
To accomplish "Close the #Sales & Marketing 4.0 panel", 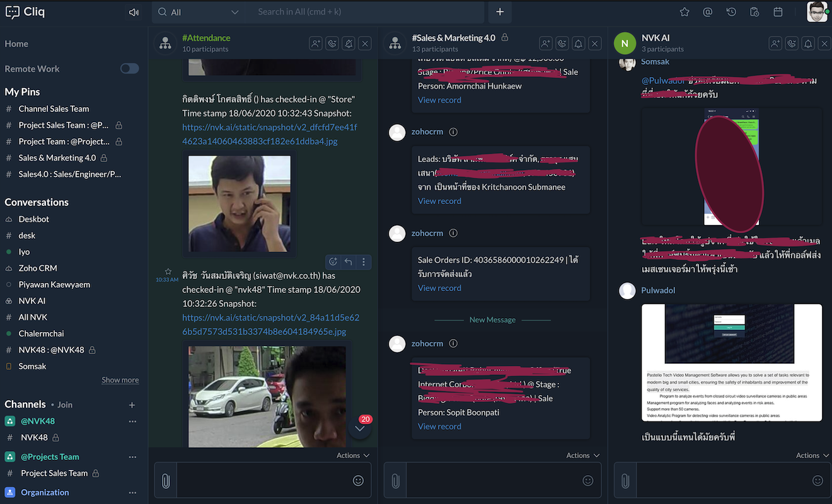I will 595,43.
